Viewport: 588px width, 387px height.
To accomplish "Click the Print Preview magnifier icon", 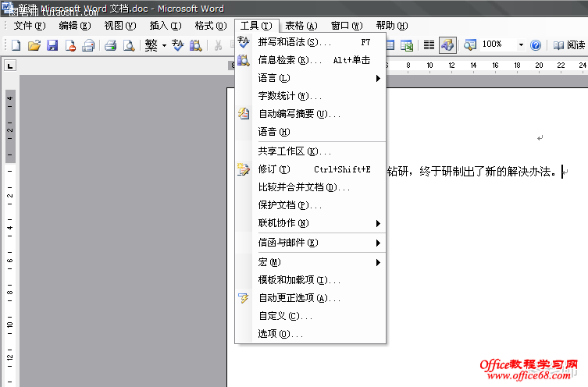I will (129, 46).
